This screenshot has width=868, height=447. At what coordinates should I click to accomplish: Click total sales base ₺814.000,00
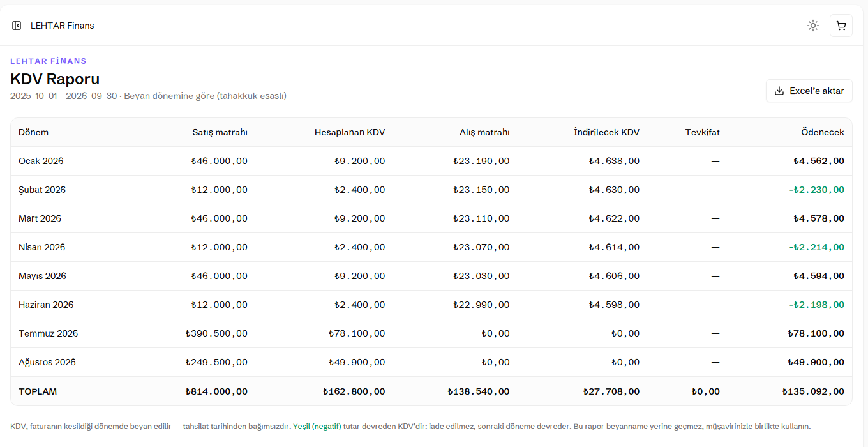point(217,391)
